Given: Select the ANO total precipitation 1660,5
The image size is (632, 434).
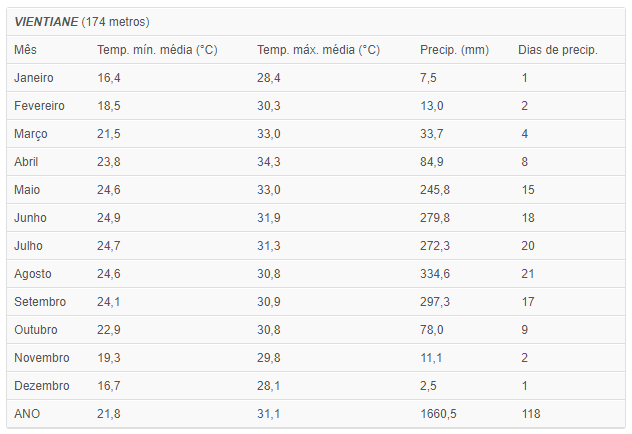Looking at the screenshot, I should pos(438,413).
